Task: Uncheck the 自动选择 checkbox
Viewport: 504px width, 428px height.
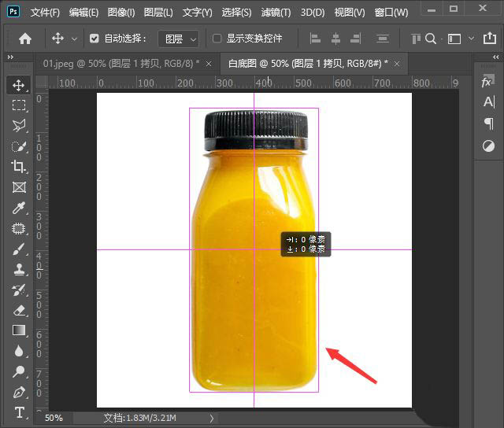Action: click(x=94, y=39)
